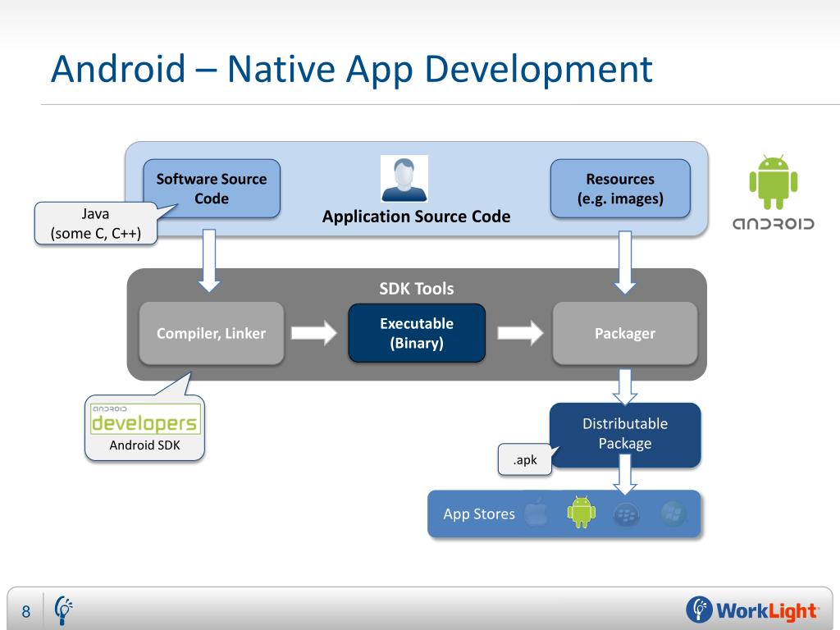Click the arrow below Software Source Code
The height and width of the screenshot is (630, 840).
tap(209, 261)
